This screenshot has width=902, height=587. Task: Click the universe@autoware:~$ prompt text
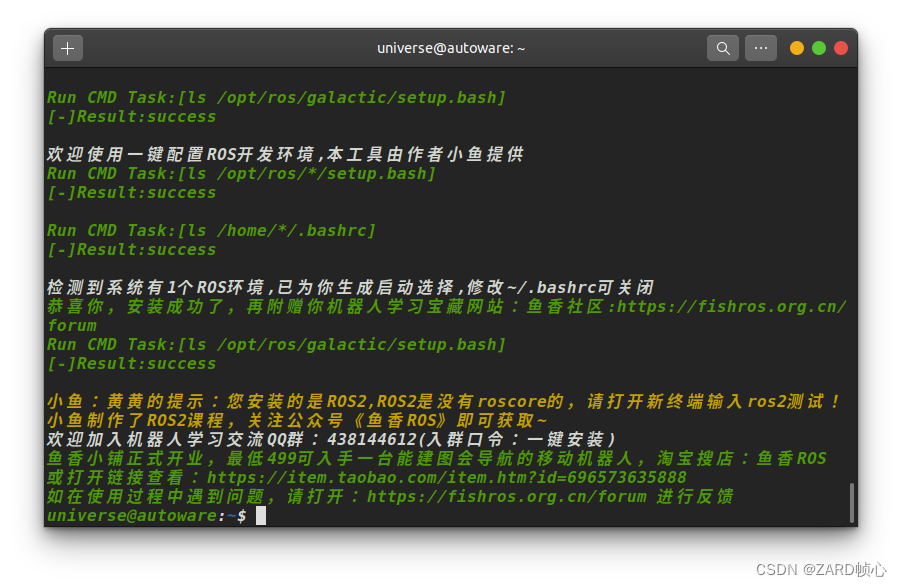(x=147, y=516)
